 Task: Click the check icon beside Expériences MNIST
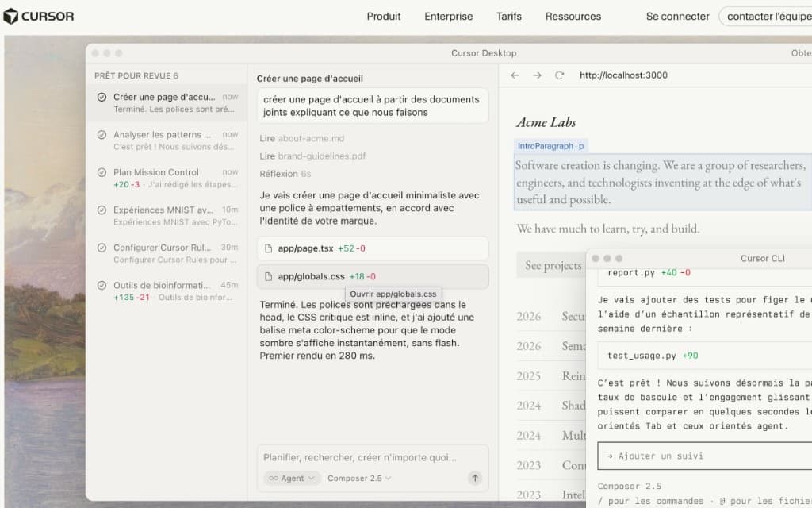(x=102, y=210)
